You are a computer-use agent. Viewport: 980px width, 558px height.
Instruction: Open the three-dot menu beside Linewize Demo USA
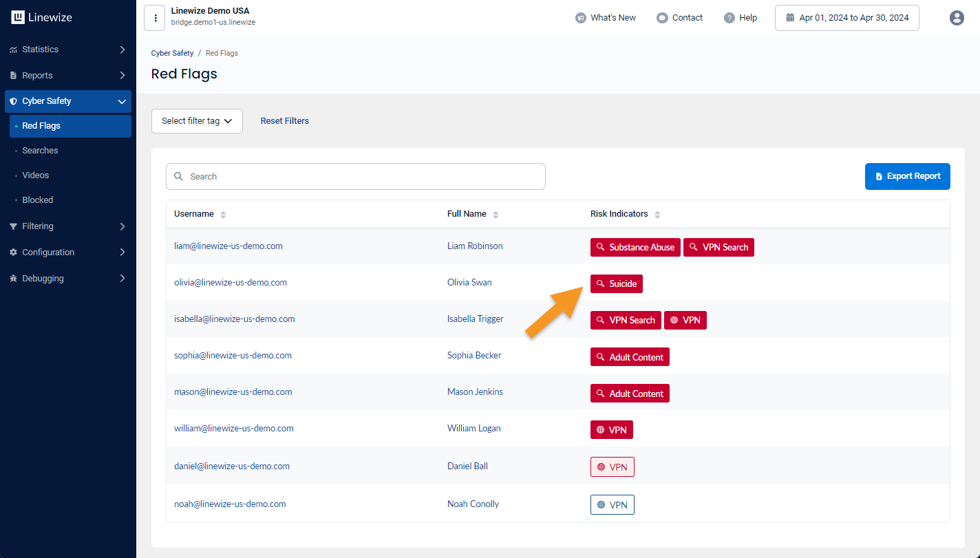point(155,18)
